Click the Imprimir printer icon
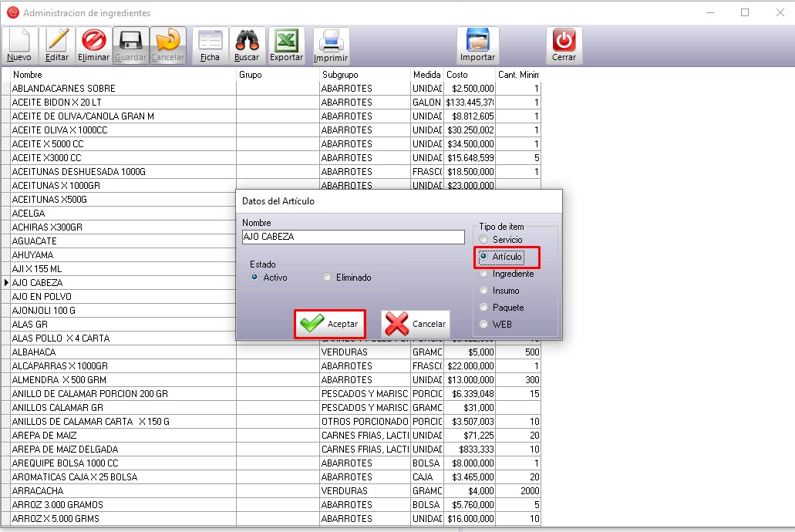Screen dimensions: 795x532 pyautogui.click(x=331, y=45)
